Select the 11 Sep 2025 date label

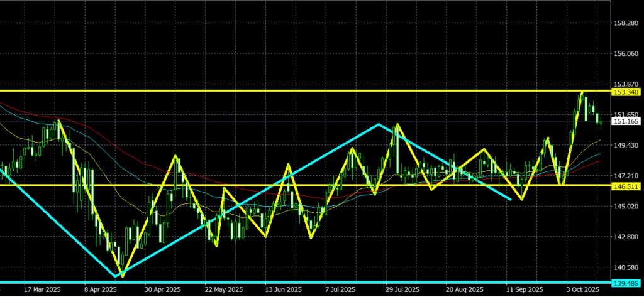tap(524, 290)
